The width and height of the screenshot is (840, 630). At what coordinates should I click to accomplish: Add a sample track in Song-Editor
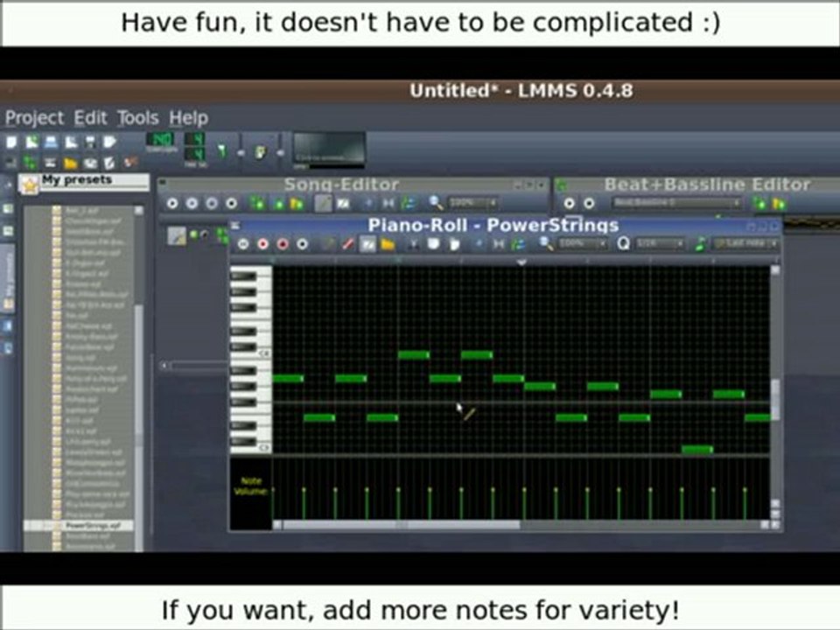[x=277, y=204]
